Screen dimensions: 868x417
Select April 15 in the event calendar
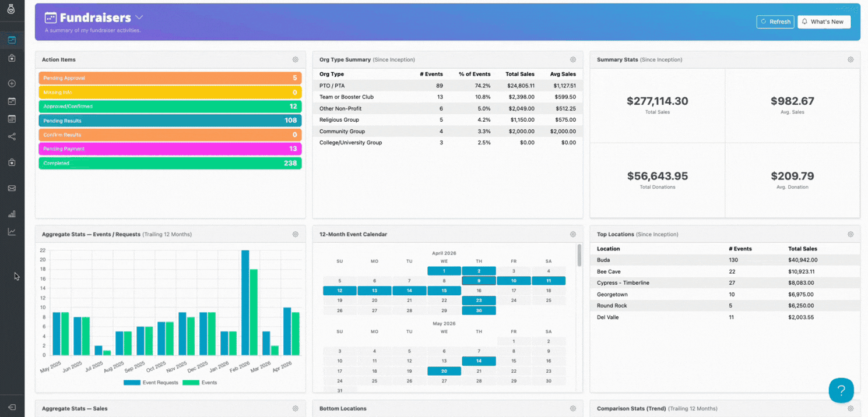pos(444,291)
